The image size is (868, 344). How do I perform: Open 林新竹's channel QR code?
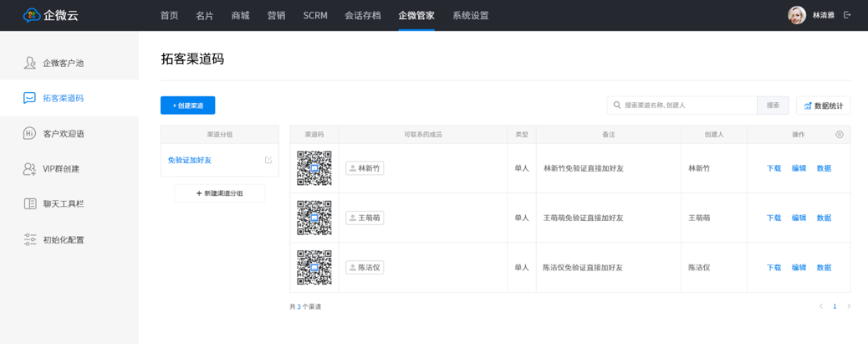click(x=314, y=168)
